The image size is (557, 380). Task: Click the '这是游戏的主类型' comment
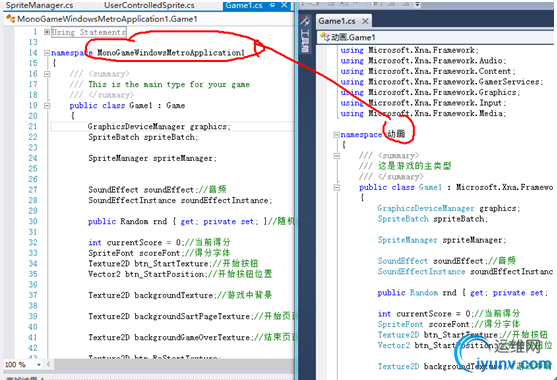coord(414,166)
